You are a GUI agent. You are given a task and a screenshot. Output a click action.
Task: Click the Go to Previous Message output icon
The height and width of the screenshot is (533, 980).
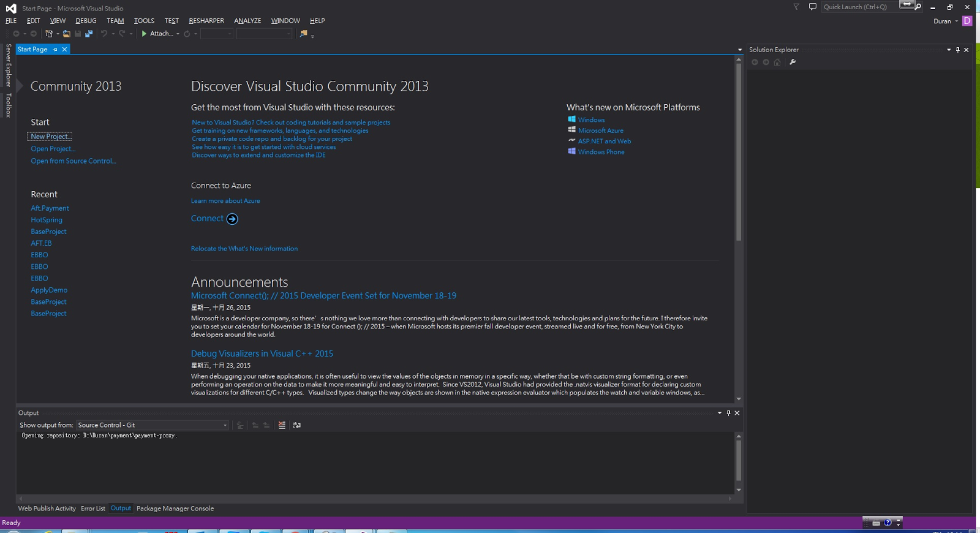pyautogui.click(x=255, y=425)
